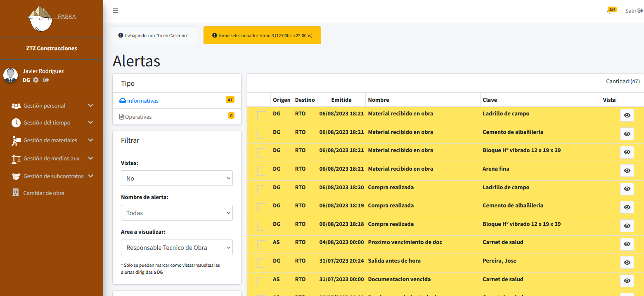Expand Gestión de medios aux. chevron
644x296 pixels.
pos(91,158)
